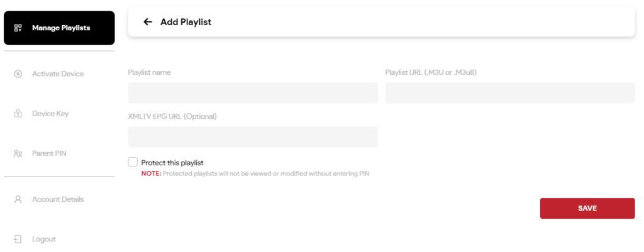Select the Logout text in the sidebar

44,239
